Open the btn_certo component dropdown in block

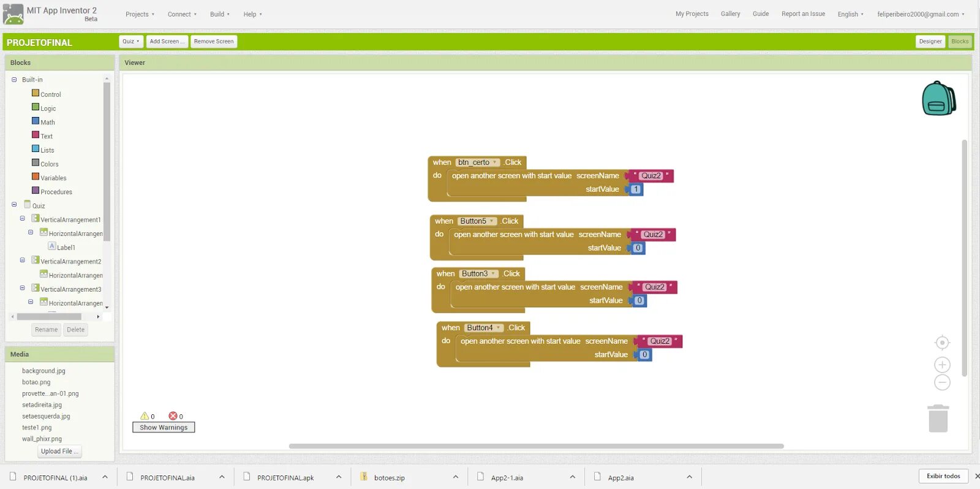click(x=478, y=162)
